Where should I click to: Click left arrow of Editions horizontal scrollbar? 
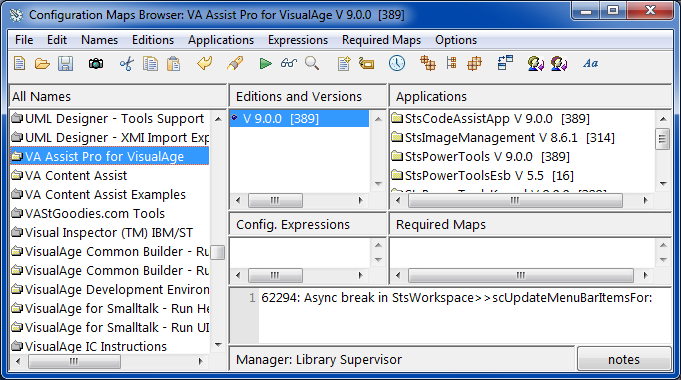(238, 201)
